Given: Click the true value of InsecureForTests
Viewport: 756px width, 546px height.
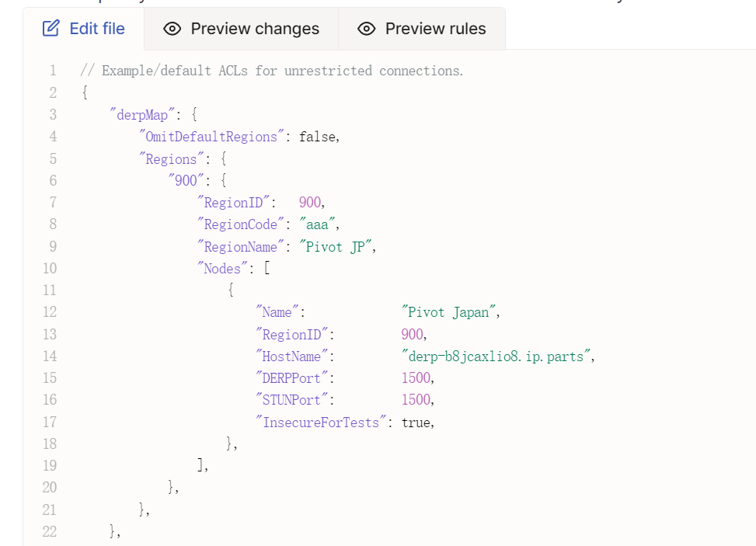Looking at the screenshot, I should coord(416,423).
